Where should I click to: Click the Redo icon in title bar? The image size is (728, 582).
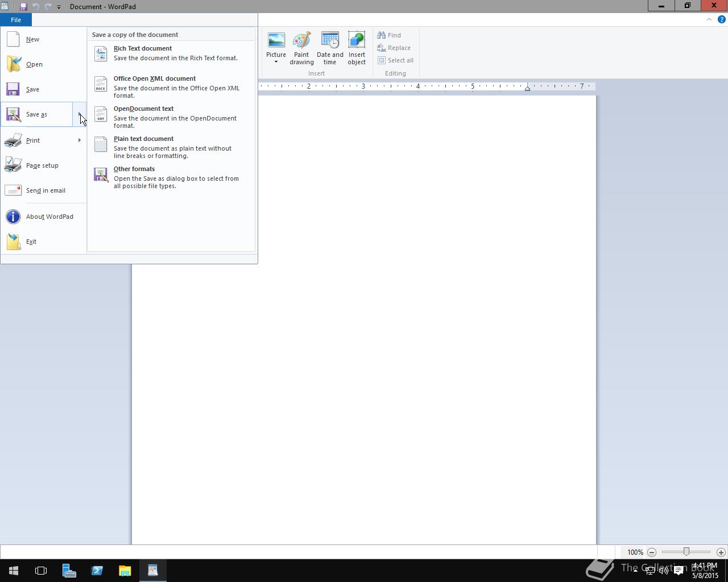point(48,7)
